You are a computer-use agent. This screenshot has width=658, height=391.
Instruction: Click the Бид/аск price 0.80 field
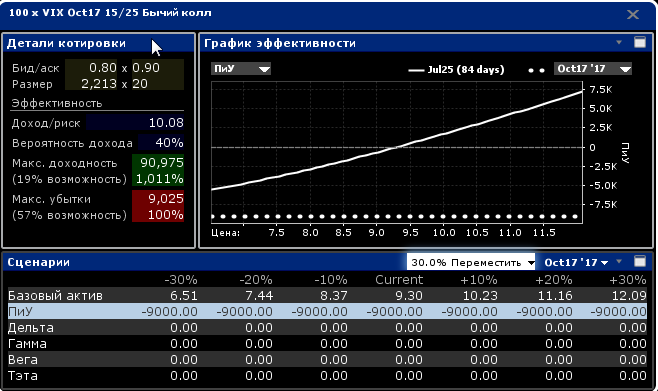[97, 68]
